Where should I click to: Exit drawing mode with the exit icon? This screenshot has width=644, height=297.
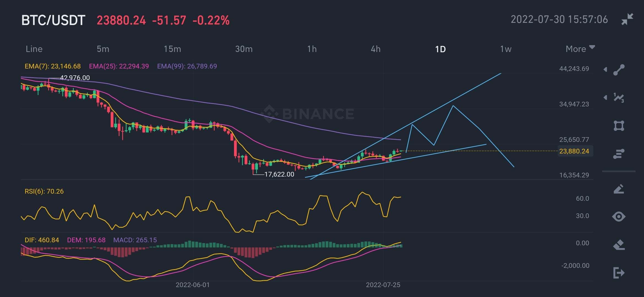tap(619, 273)
